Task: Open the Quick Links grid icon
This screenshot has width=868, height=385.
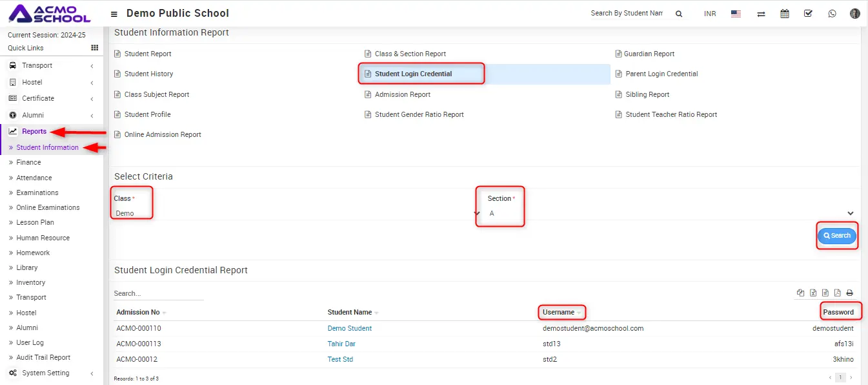Action: [95, 48]
